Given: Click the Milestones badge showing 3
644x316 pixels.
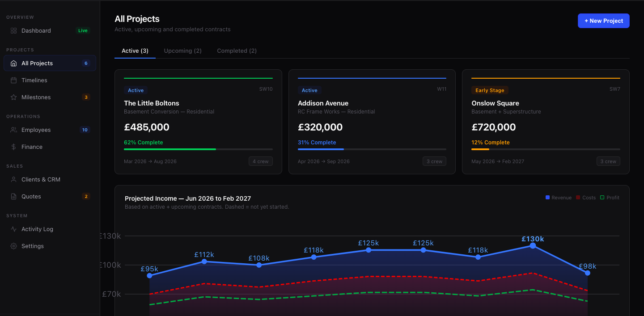Looking at the screenshot, I should pos(86,97).
